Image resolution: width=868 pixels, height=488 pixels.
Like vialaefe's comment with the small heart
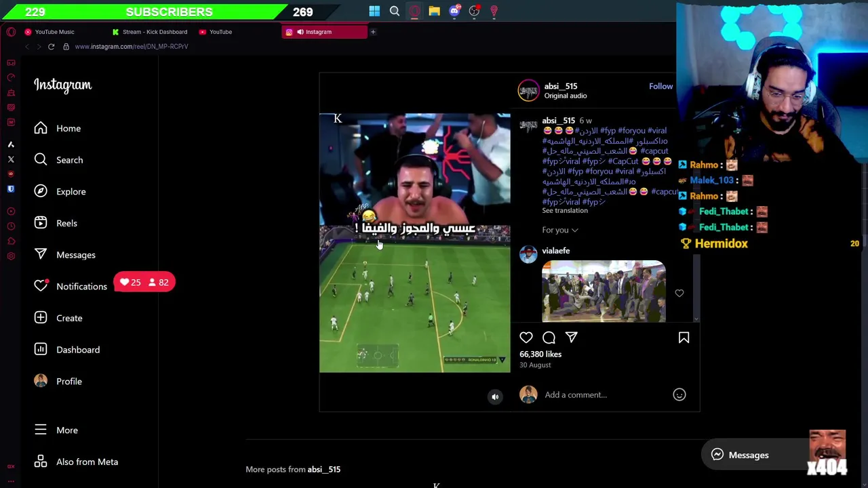point(679,293)
